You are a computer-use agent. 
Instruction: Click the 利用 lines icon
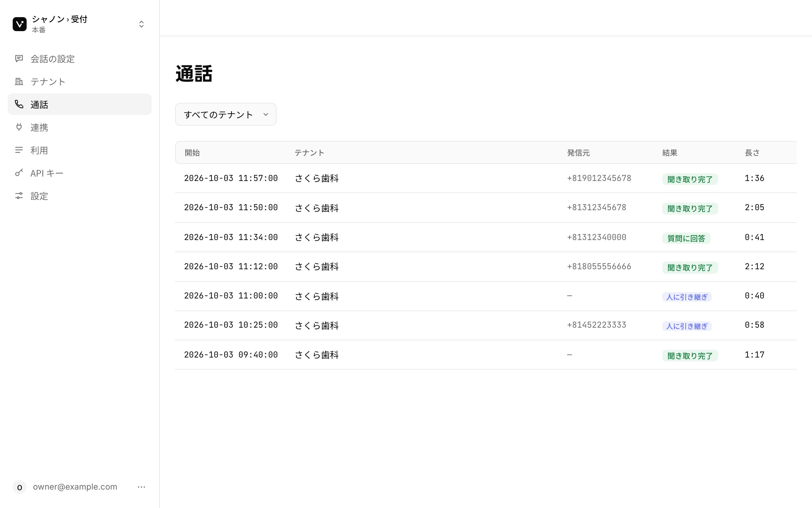[19, 150]
